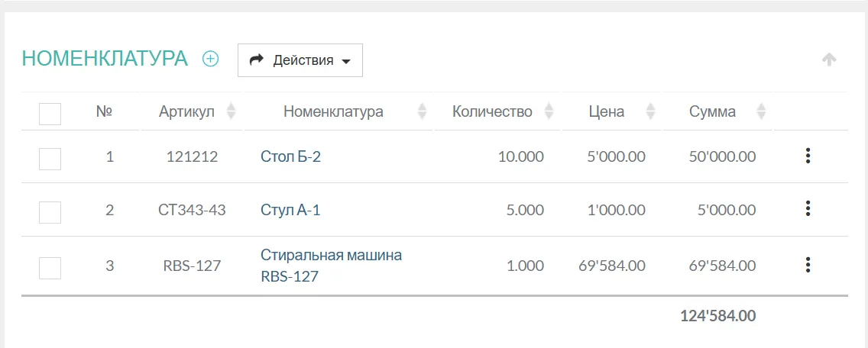868x348 pixels.
Task: Open three-dot menu for Стул А-1
Action: 808,209
